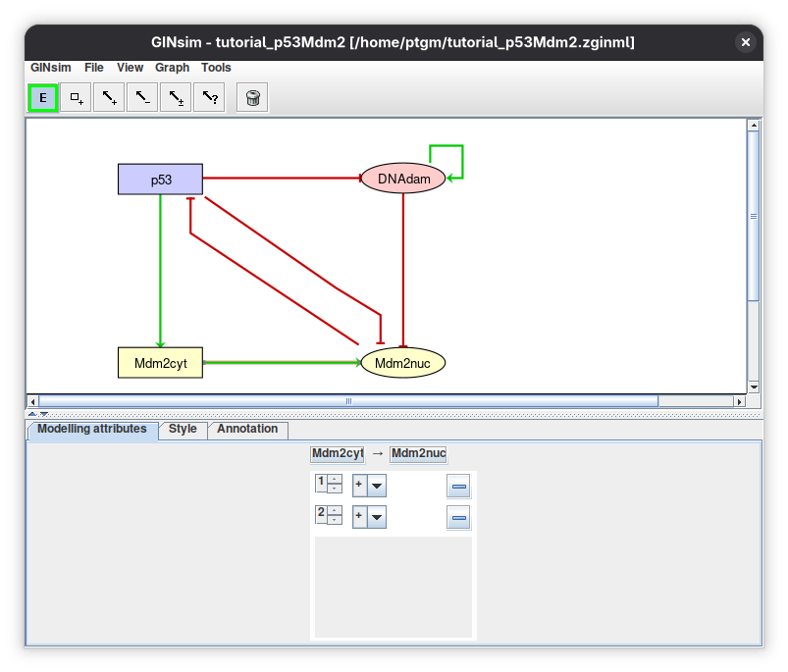Select the add dual interaction tool

click(x=176, y=97)
